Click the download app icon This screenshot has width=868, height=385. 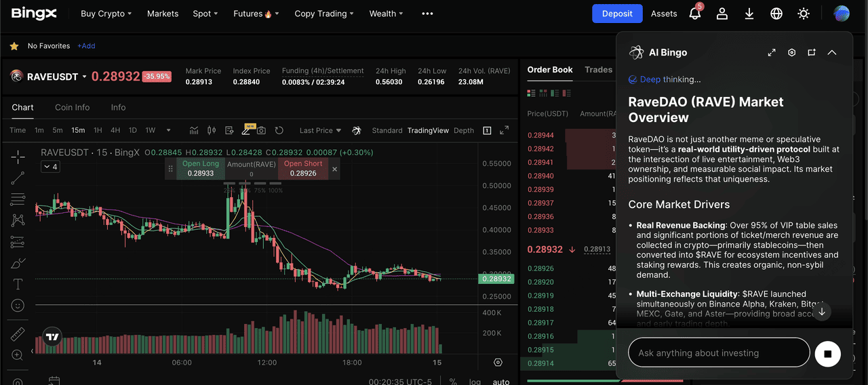749,14
